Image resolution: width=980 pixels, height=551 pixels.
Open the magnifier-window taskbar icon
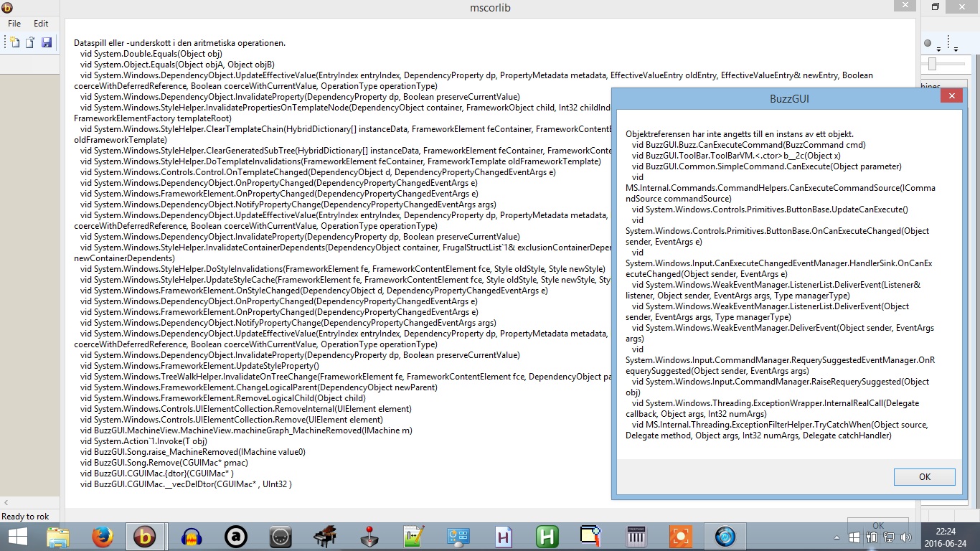click(x=591, y=537)
